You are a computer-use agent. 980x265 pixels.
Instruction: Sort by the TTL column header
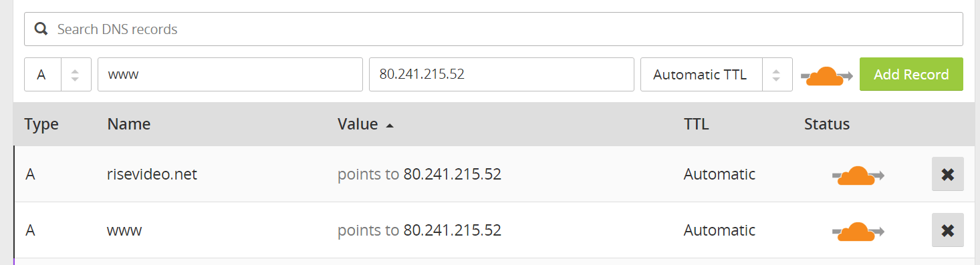pos(696,124)
